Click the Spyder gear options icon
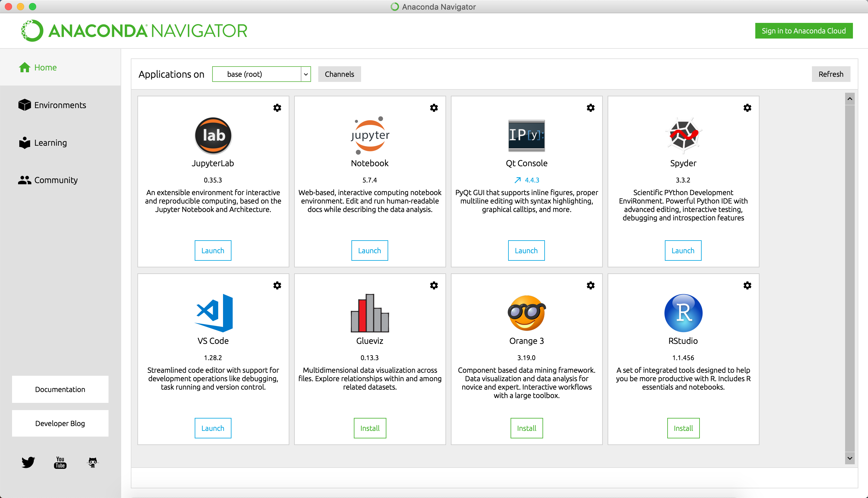The height and width of the screenshot is (498, 868). [747, 108]
